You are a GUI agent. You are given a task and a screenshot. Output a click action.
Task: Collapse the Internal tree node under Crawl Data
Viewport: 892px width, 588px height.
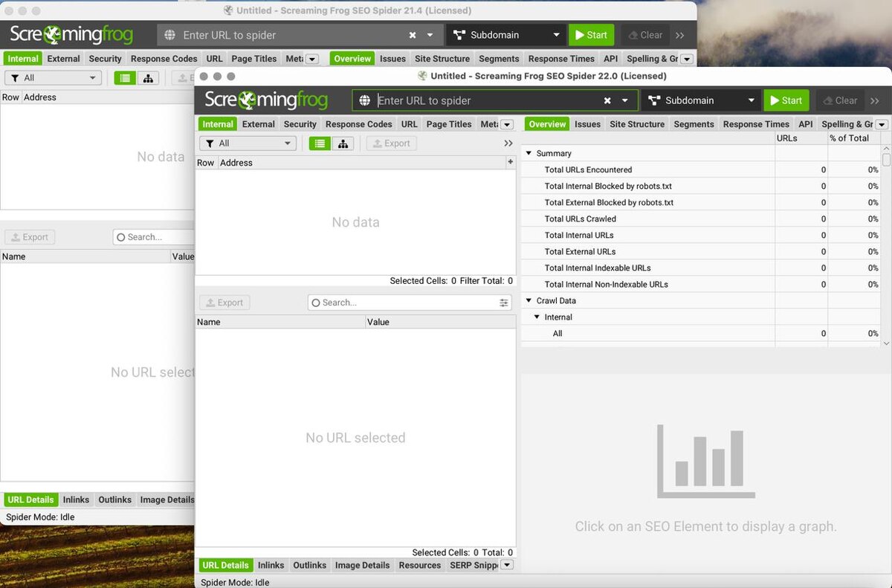537,317
